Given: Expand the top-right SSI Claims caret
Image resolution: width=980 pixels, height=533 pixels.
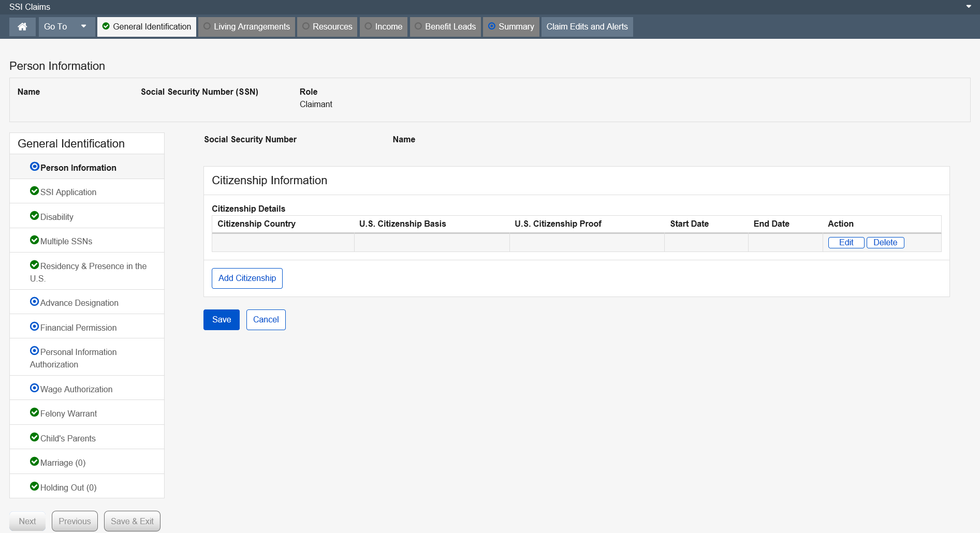Looking at the screenshot, I should (969, 7).
